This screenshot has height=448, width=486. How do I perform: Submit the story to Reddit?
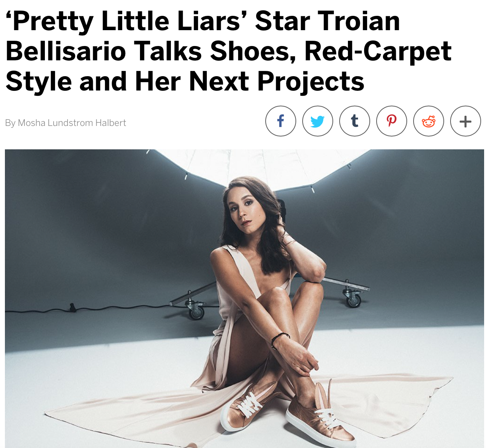[x=428, y=121]
